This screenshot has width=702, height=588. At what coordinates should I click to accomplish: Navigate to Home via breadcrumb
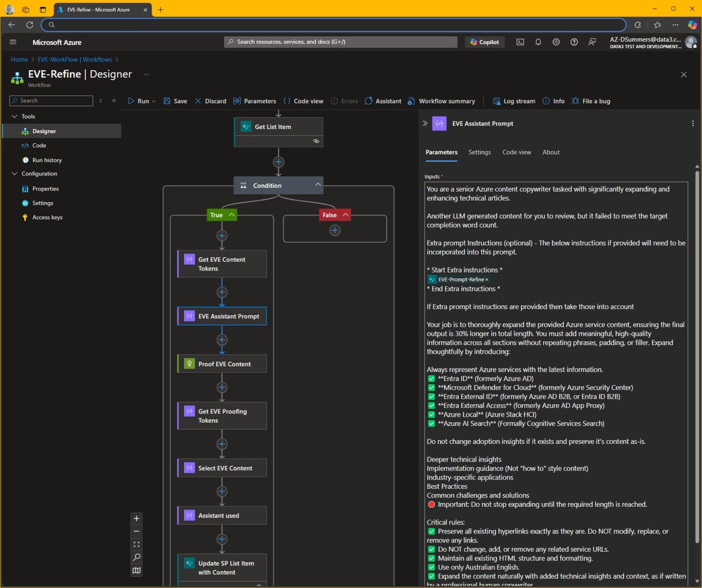19,59
